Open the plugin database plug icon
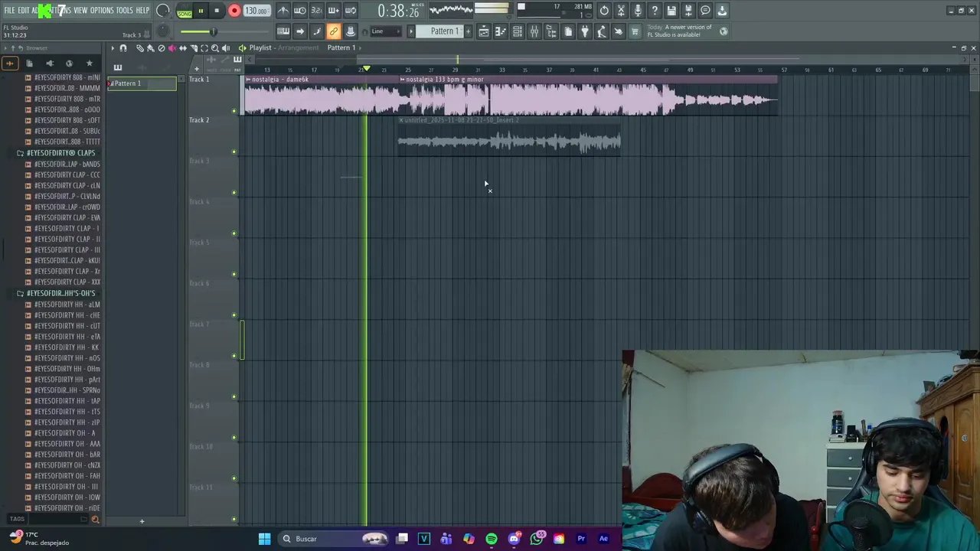This screenshot has height=551, width=980. point(585,31)
